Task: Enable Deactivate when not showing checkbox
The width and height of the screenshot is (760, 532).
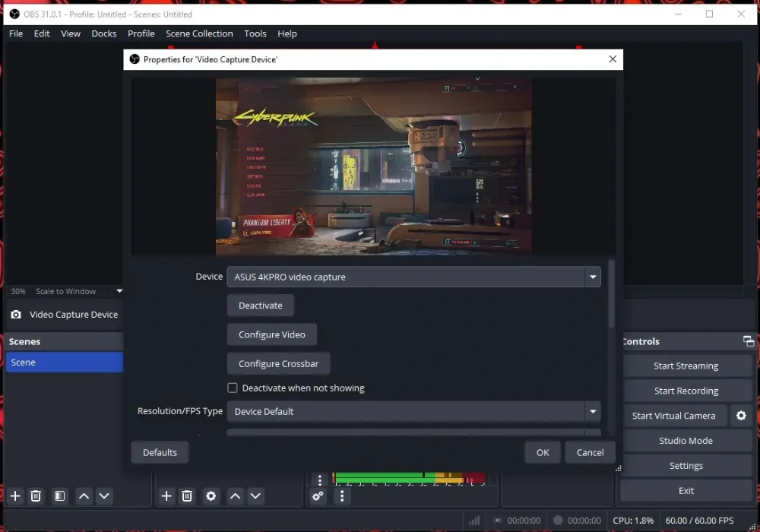Action: pos(233,388)
